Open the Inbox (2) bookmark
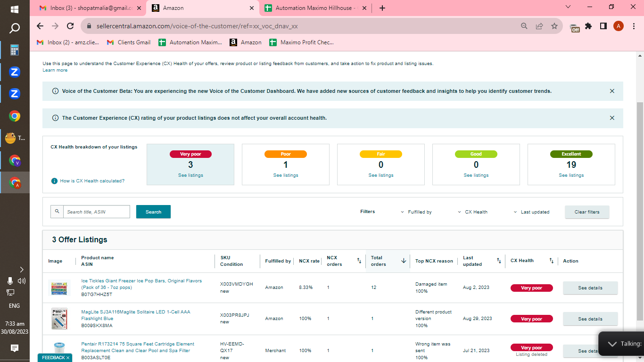The width and height of the screenshot is (644, 362). pos(68,42)
